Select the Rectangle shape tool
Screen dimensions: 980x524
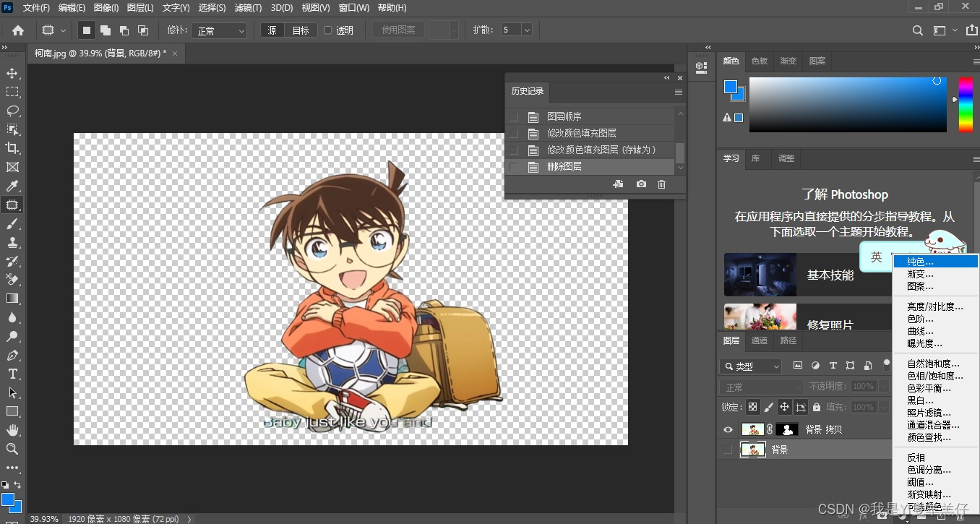[12, 411]
